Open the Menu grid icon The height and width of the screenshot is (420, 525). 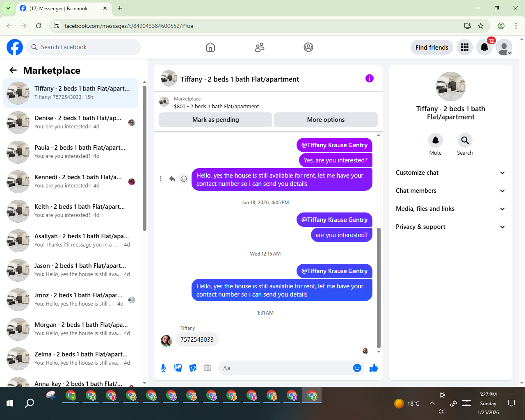click(x=465, y=47)
